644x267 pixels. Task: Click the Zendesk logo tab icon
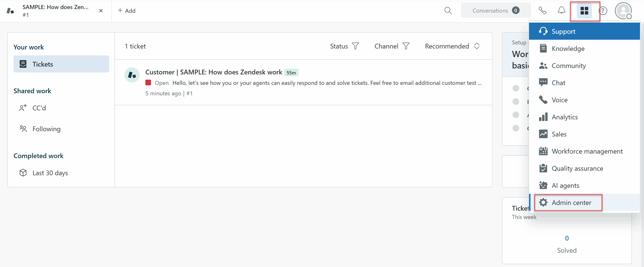click(x=10, y=11)
